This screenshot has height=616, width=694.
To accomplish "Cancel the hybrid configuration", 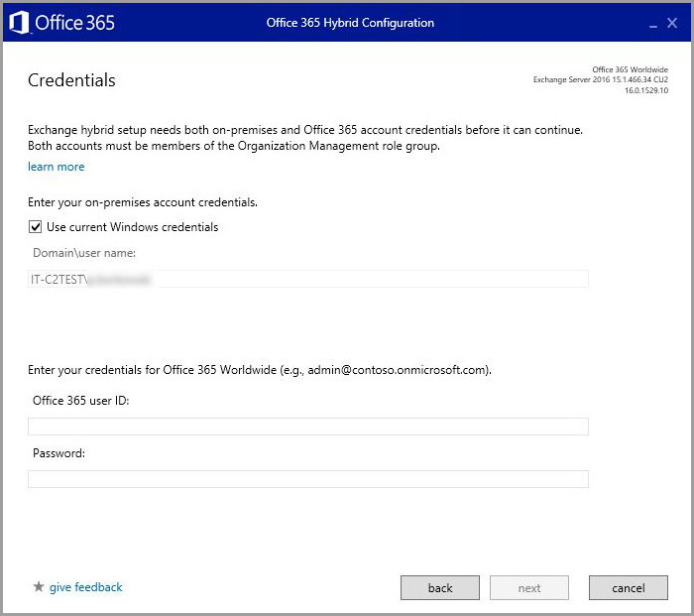I will click(628, 587).
